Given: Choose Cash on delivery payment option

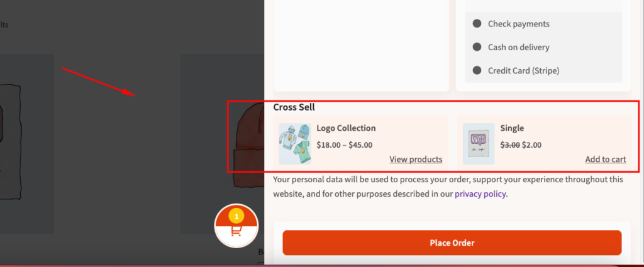Looking at the screenshot, I should point(477,47).
